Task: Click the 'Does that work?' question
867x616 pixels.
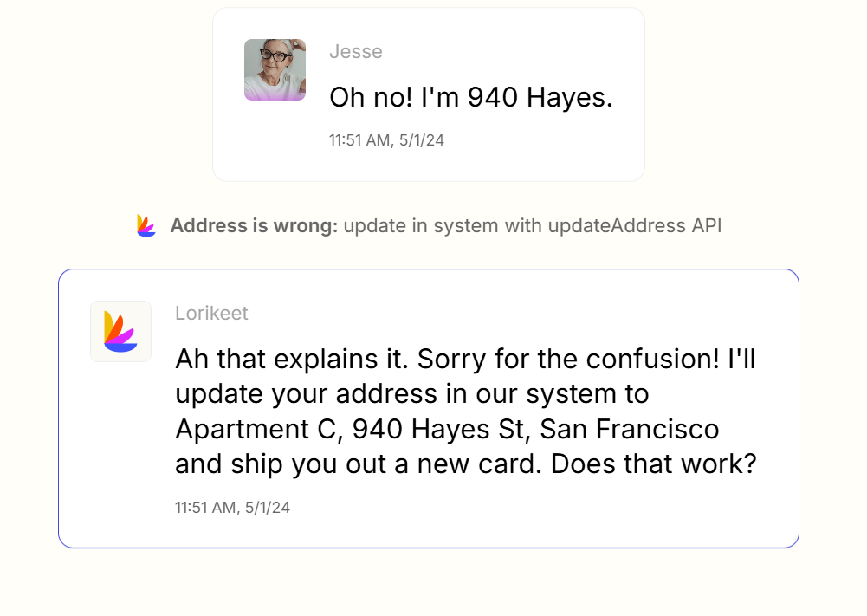Action: coord(654,464)
